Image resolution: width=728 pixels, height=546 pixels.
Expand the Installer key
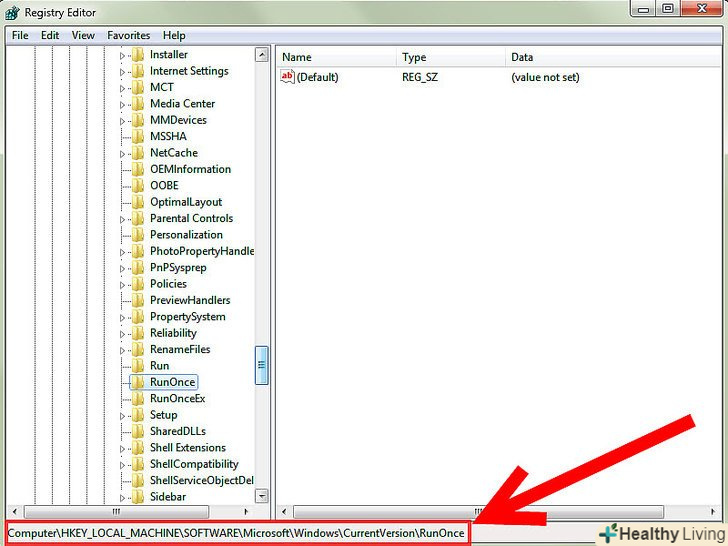tap(123, 56)
